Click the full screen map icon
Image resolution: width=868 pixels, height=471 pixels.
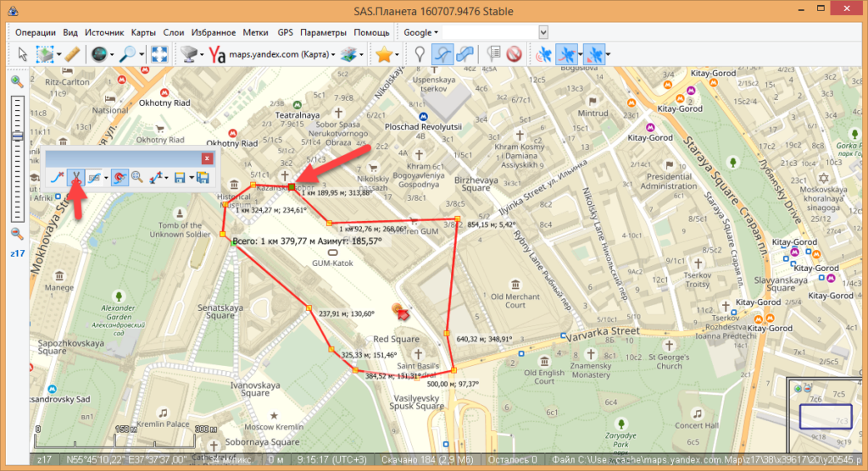tap(159, 54)
